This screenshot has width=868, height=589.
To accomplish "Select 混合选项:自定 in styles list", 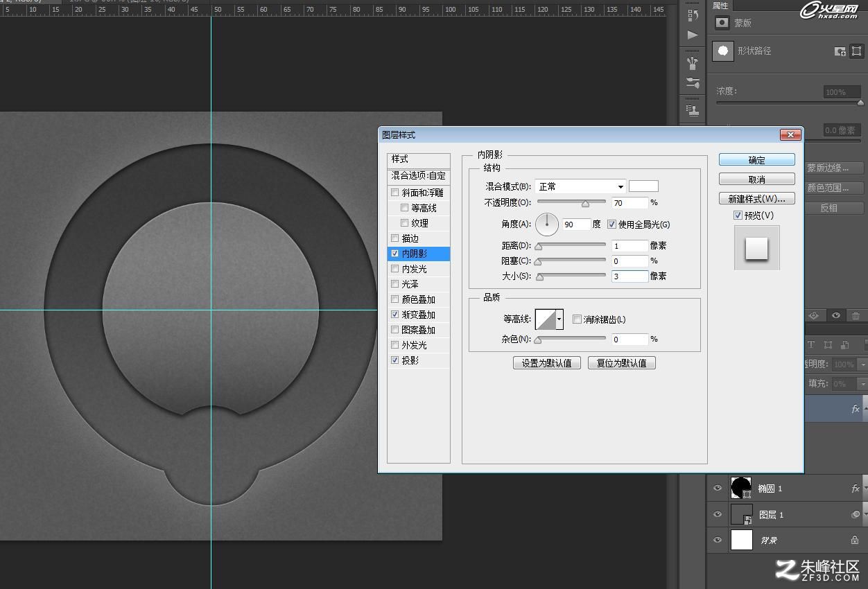I will (x=419, y=176).
